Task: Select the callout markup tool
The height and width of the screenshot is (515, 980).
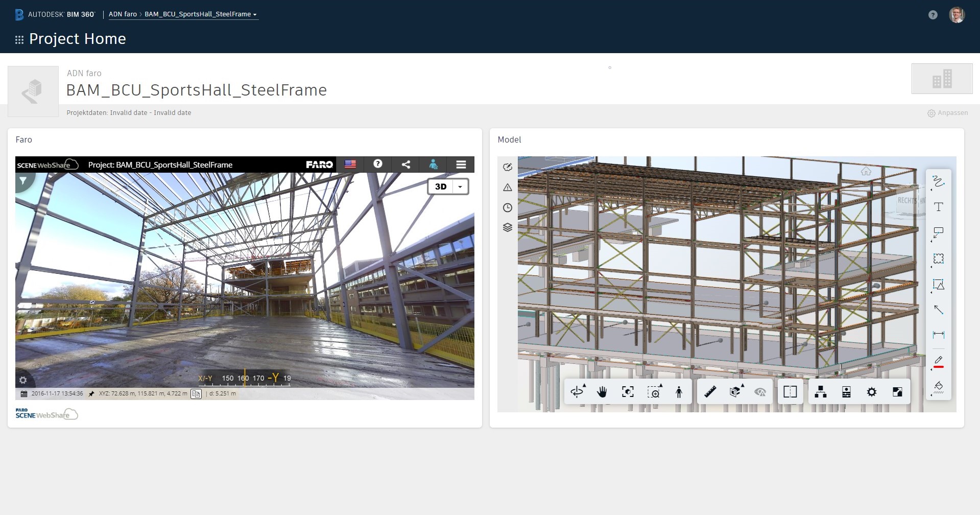Action: [938, 232]
